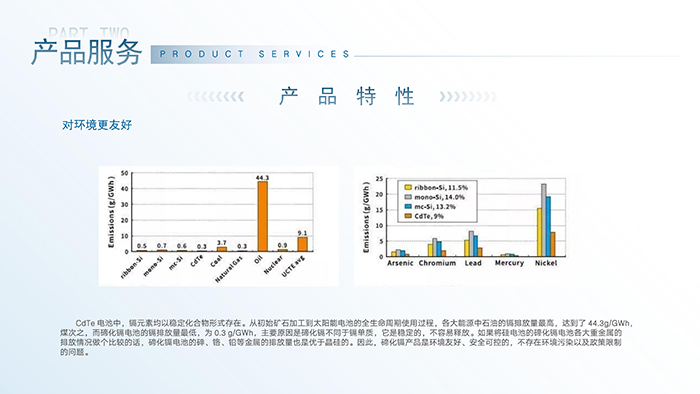700x394 pixels.
Task: Click the UCTE avg 9.1 bar
Action: pyautogui.click(x=303, y=245)
